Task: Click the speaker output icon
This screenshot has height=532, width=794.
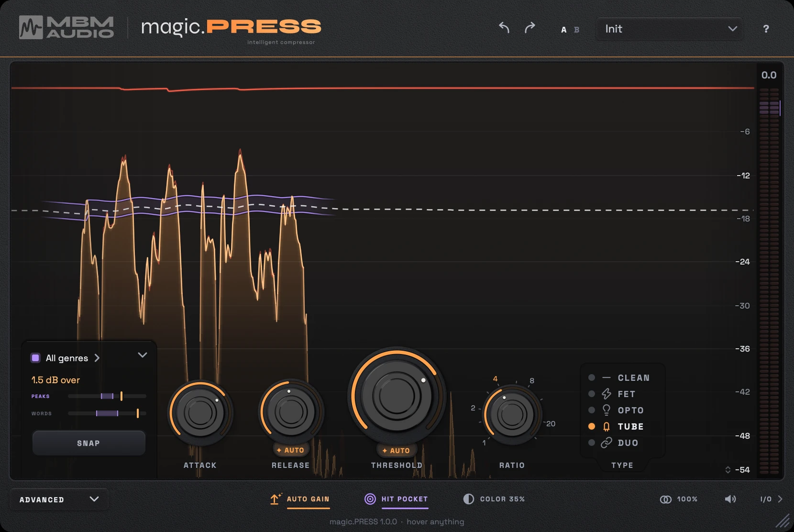Action: tap(730, 499)
